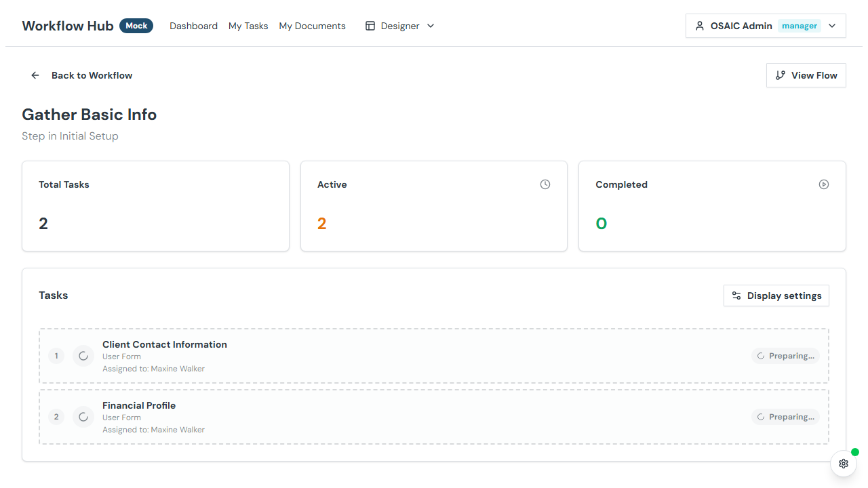Select the Designer grid icon in the navbar
The image size is (868, 488).
370,25
